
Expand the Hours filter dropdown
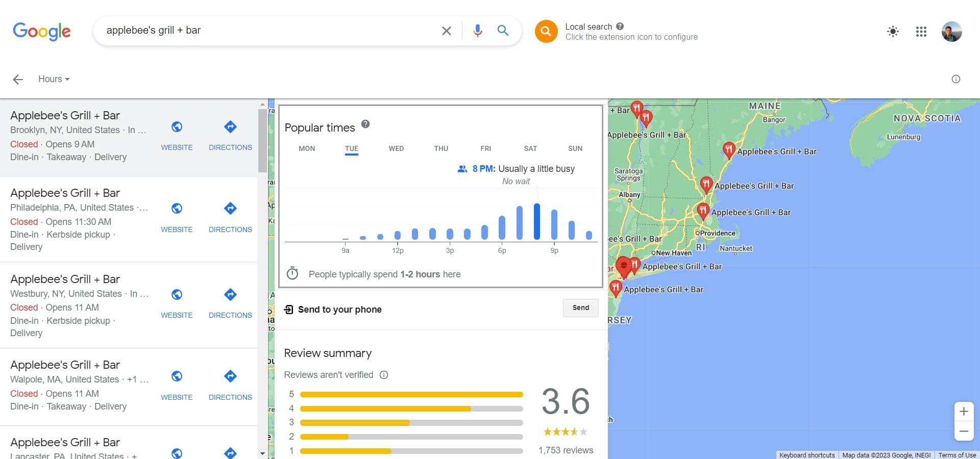[x=53, y=79]
